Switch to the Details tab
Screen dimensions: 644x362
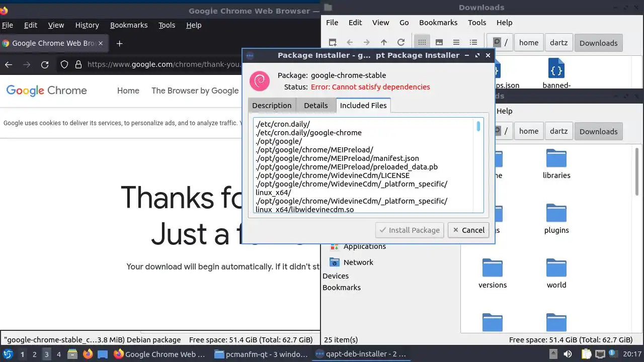316,105
